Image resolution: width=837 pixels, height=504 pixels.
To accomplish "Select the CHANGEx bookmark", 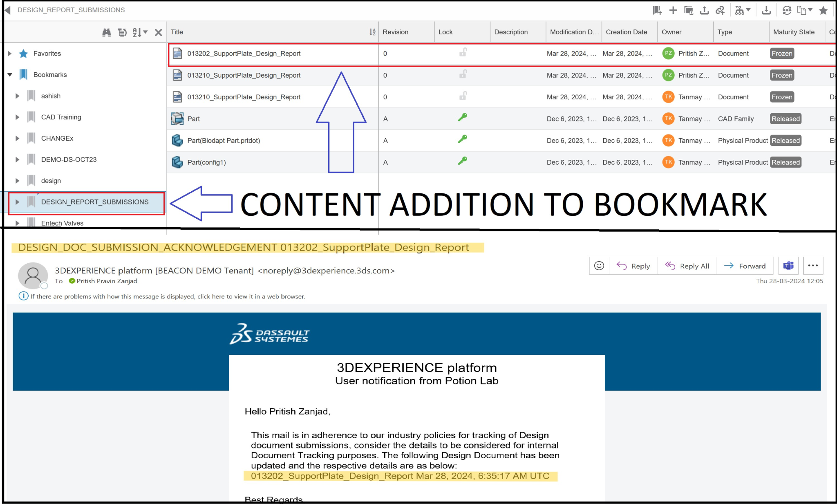I will (57, 139).
